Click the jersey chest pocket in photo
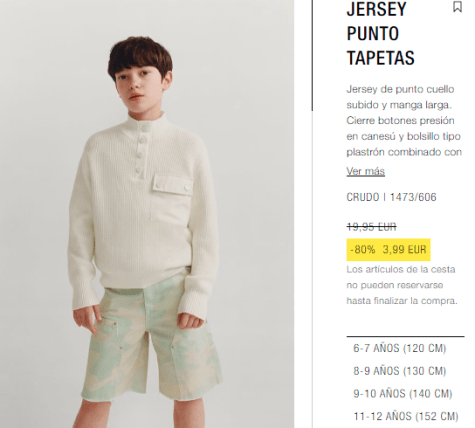475x428 pixels. tap(172, 199)
